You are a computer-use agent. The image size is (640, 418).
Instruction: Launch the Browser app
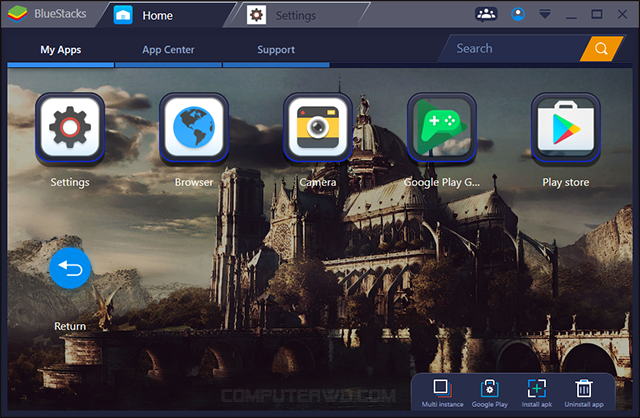point(194,127)
